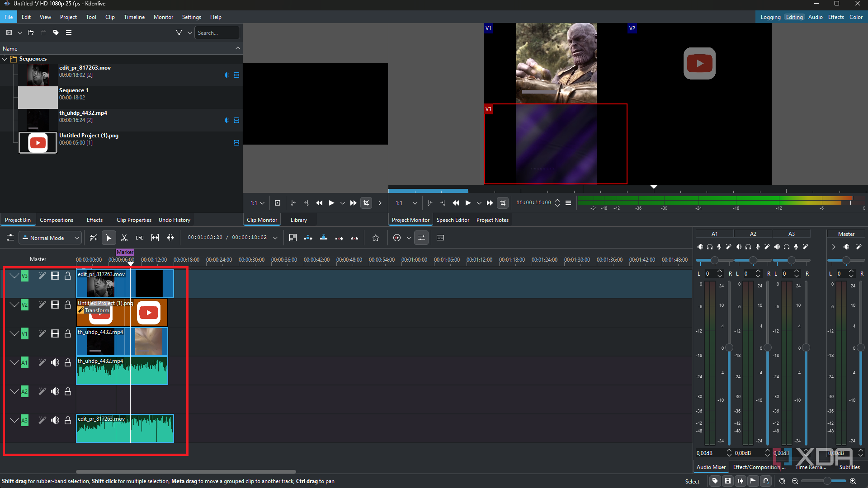Adjust the Master volume fader

(860, 347)
